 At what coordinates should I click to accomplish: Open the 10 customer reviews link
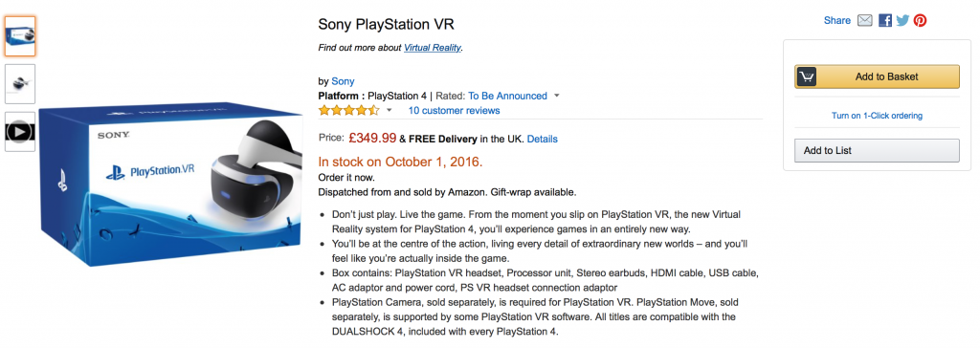tap(454, 111)
